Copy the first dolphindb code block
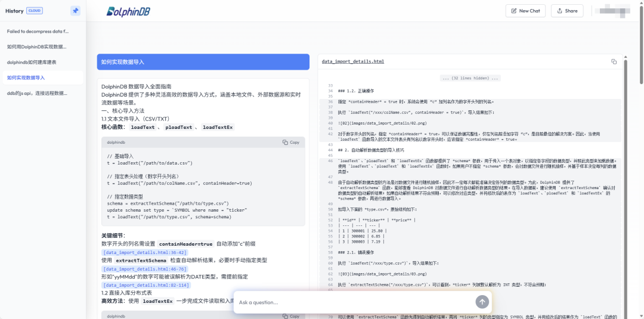Viewport: 644px width, 319px height. tap(291, 143)
